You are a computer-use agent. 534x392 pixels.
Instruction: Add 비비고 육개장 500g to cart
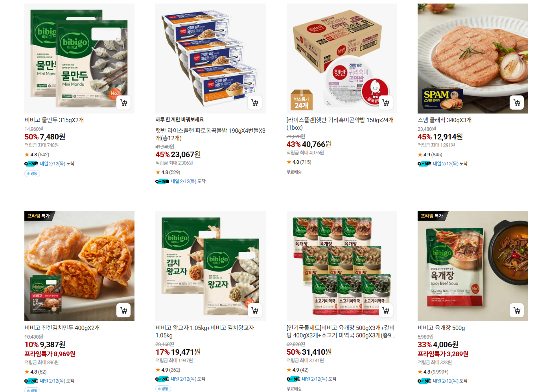pos(517,311)
